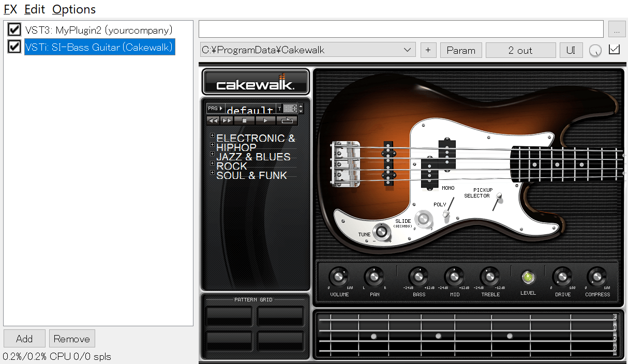628x364 pixels.
Task: Click the split-coil pickup on guitar body
Action: 439,163
